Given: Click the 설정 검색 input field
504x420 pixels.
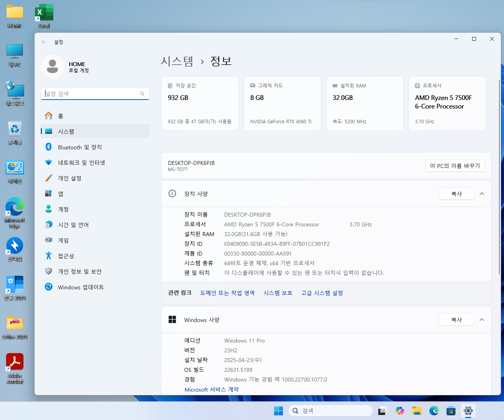Looking at the screenshot, I should pos(95,94).
